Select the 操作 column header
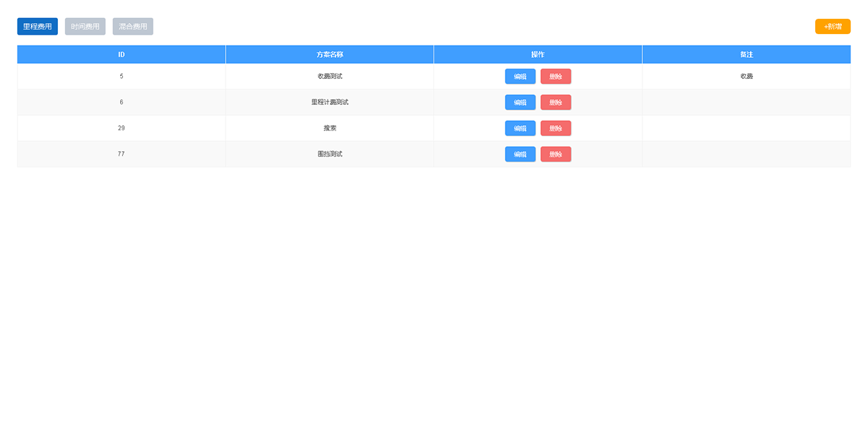Screen dimensions: 868x430 pos(537,55)
